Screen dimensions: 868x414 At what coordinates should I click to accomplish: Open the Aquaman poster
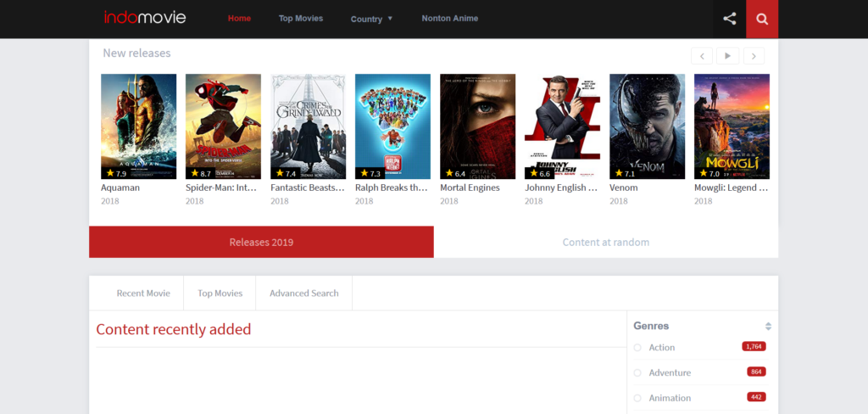(x=138, y=126)
